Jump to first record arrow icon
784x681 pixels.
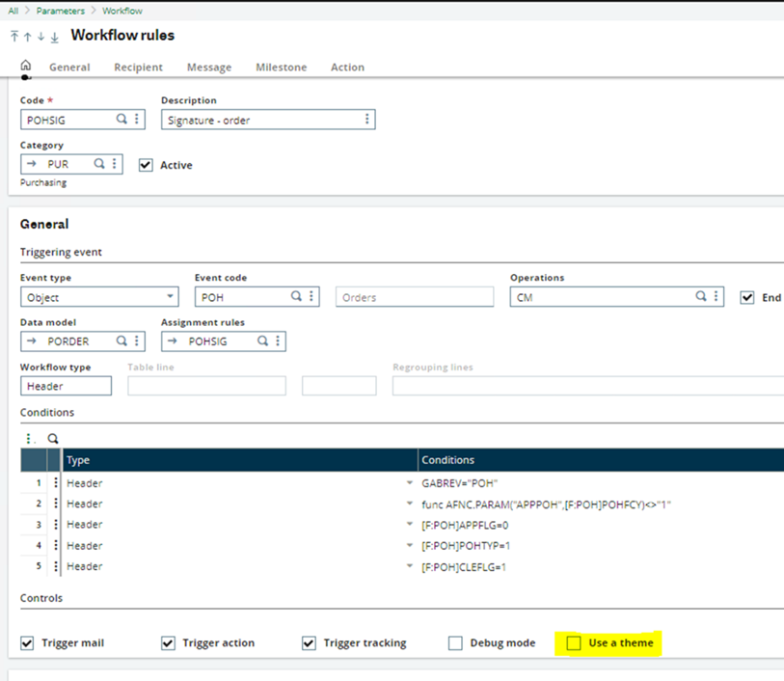(x=14, y=37)
